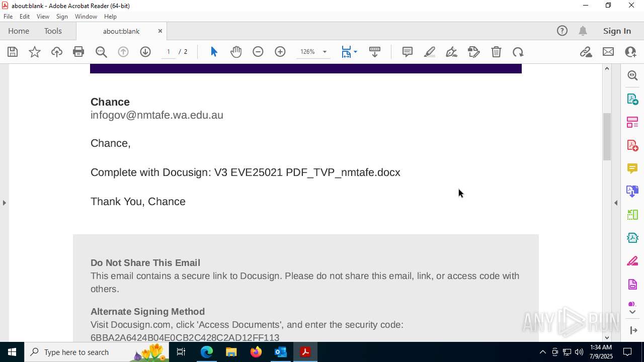Go to the next page
644x362 pixels.
click(145, 52)
